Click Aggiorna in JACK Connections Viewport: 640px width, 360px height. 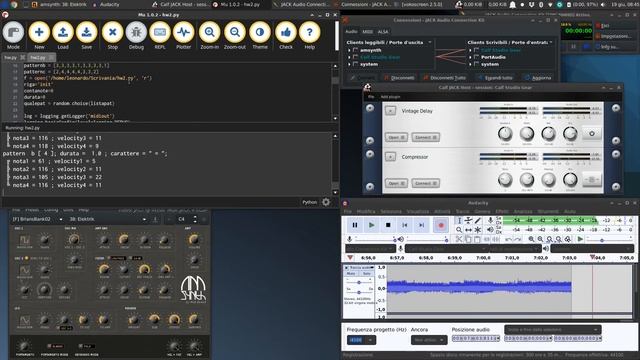[538, 78]
